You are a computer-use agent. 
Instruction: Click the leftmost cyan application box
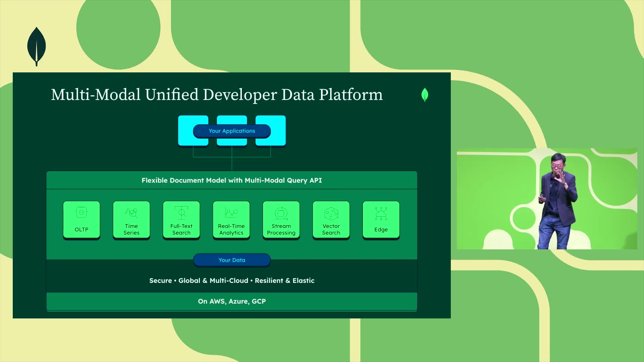[185, 131]
